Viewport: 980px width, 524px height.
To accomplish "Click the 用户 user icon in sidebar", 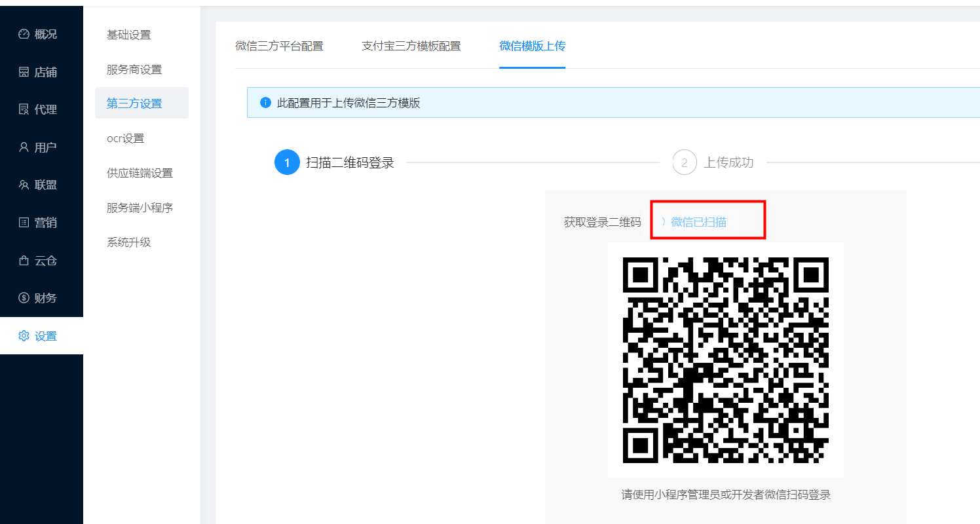I will (24, 147).
